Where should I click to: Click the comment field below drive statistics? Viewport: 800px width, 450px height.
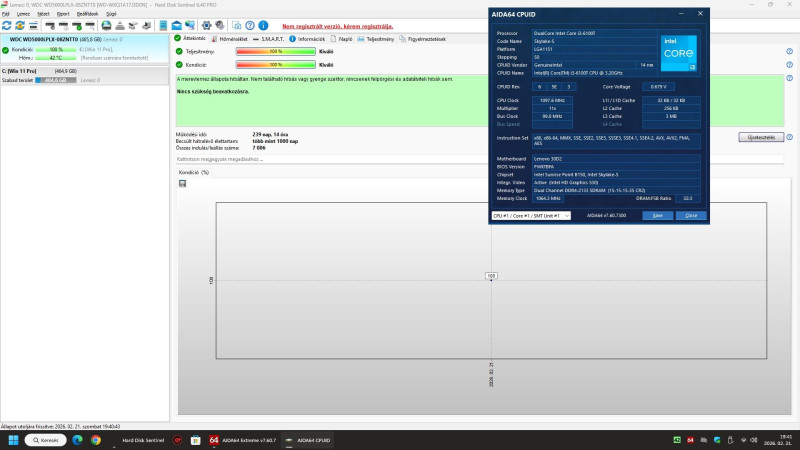480,159
